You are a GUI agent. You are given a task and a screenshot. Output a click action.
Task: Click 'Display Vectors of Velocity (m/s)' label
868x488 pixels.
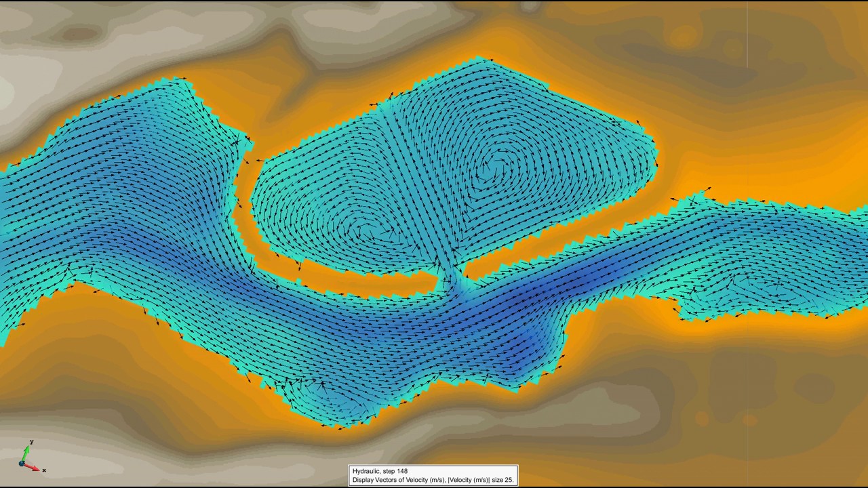pyautogui.click(x=399, y=480)
